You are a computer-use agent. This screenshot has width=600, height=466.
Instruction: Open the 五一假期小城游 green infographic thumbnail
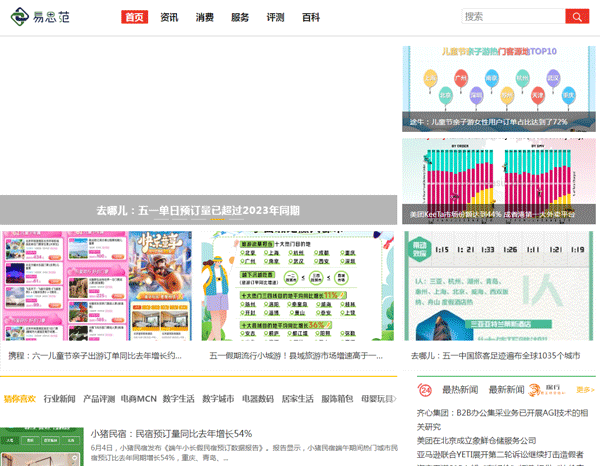click(x=298, y=286)
